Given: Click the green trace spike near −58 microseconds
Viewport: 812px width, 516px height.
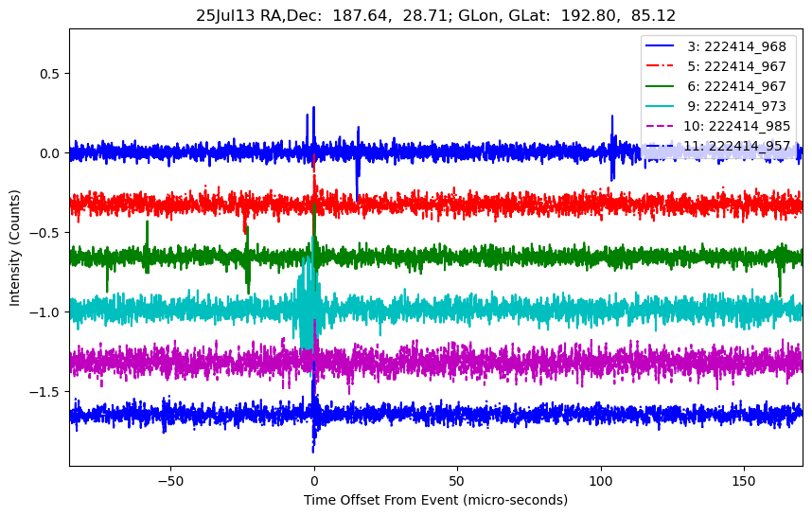Looking at the screenshot, I should (147, 246).
